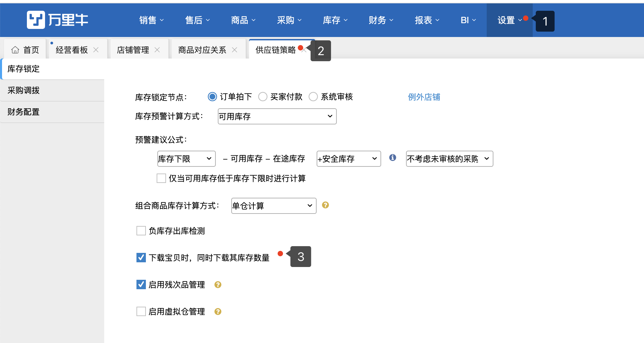Close the 店铺管理 tab
The height and width of the screenshot is (343, 644).
157,50
